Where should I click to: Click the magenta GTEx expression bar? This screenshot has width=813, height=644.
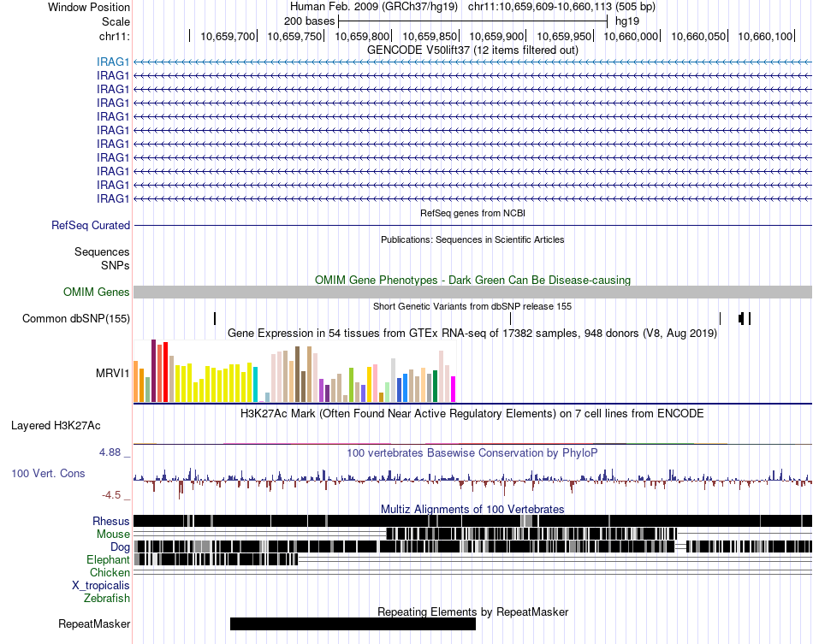pyautogui.click(x=454, y=389)
